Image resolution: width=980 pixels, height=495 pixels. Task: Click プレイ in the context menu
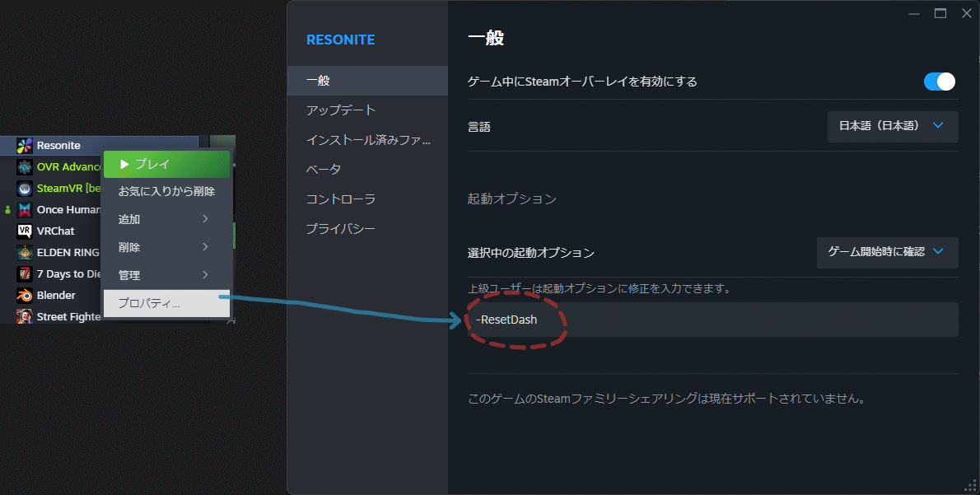pos(167,165)
